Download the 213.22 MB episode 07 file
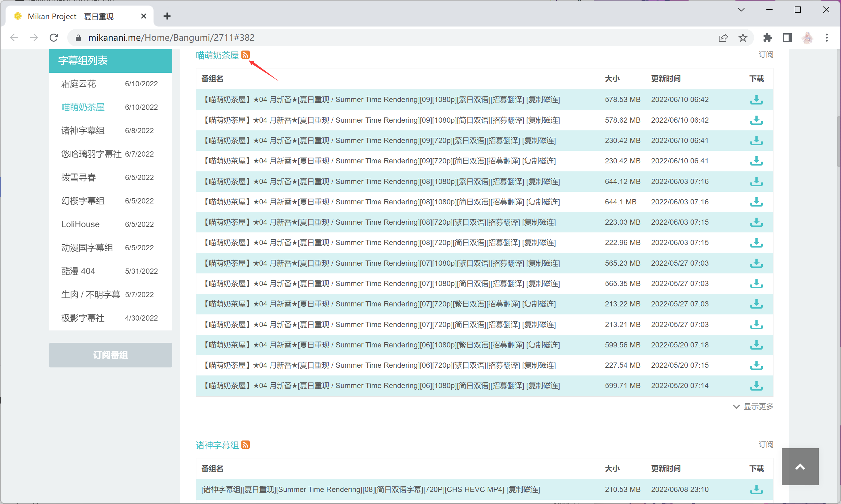 point(756,304)
